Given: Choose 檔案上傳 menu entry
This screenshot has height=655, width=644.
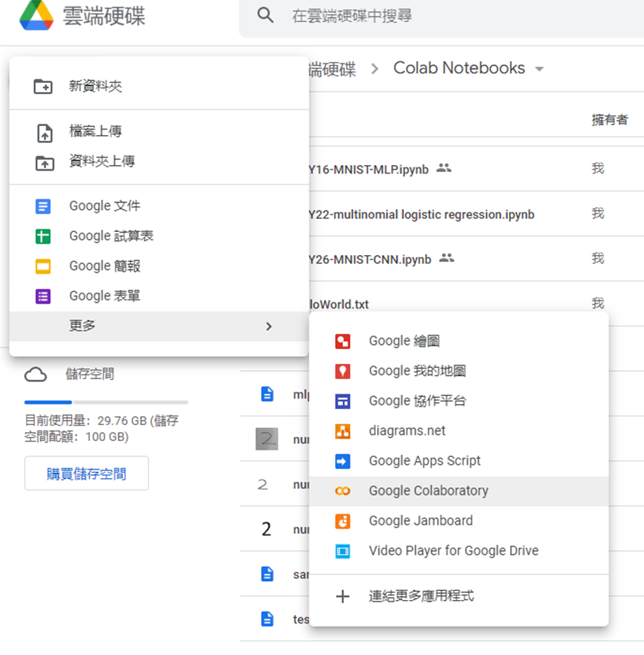Looking at the screenshot, I should coord(159,131).
